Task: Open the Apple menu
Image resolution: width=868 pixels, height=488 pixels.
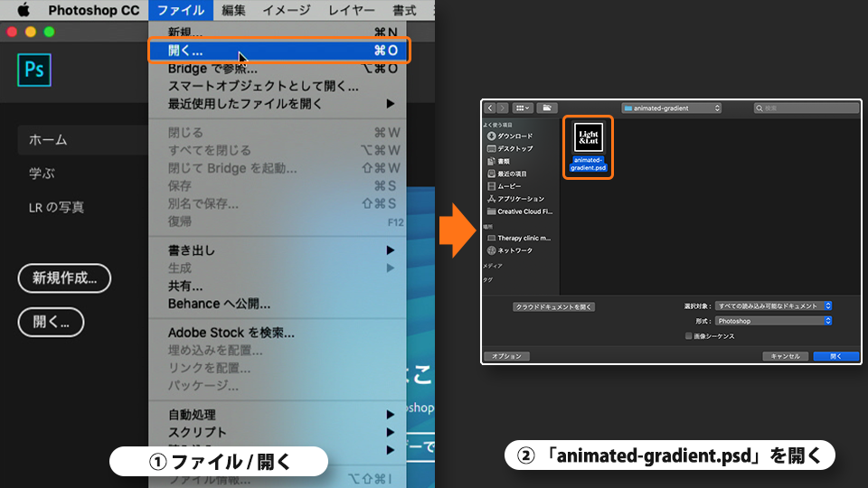Action: (x=23, y=10)
